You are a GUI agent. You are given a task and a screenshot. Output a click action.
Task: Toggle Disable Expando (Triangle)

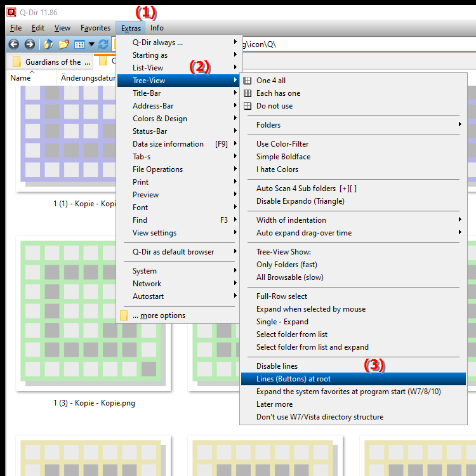[354, 201]
